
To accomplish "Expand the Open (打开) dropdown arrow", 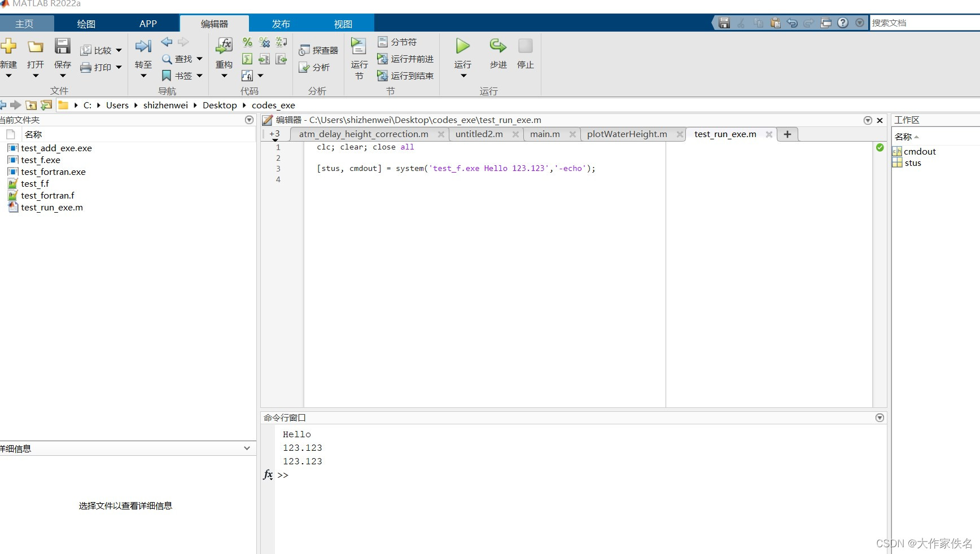I will (x=36, y=76).
